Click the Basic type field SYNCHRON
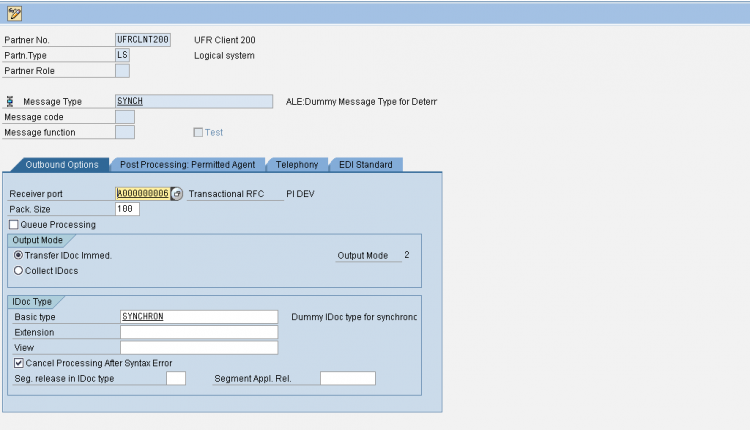750x430 pixels. pyautogui.click(x=199, y=317)
